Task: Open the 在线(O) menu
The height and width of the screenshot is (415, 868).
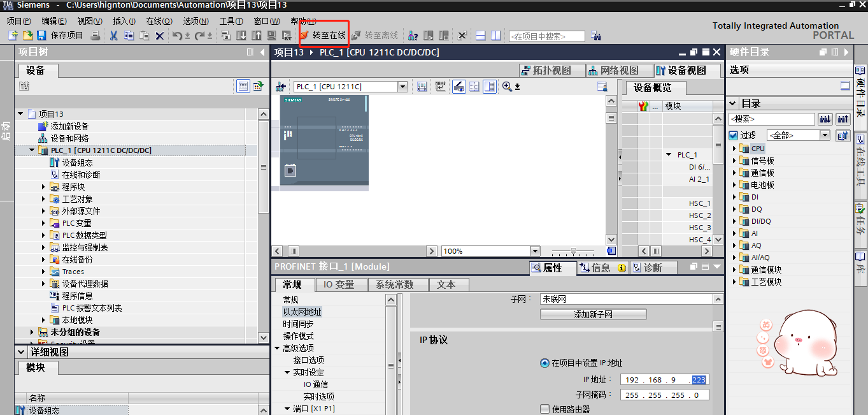Action: coord(159,21)
